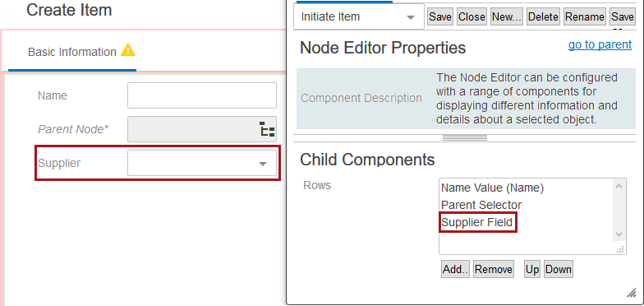This screenshot has height=306, width=644.
Task: Expand the Supplier dropdown
Action: pyautogui.click(x=263, y=164)
